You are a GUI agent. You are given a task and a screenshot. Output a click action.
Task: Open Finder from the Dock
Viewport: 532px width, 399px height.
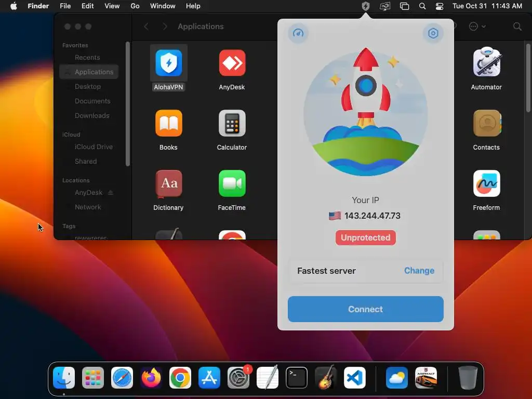pyautogui.click(x=64, y=378)
